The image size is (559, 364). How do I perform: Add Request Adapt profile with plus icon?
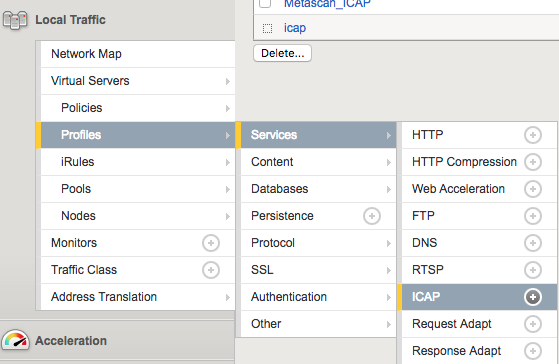(533, 324)
